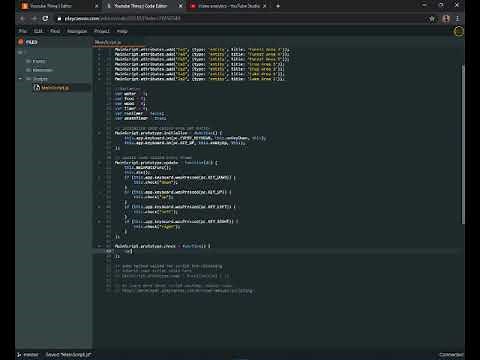Fold the MainScript.prototype.update function

click(x=99, y=163)
